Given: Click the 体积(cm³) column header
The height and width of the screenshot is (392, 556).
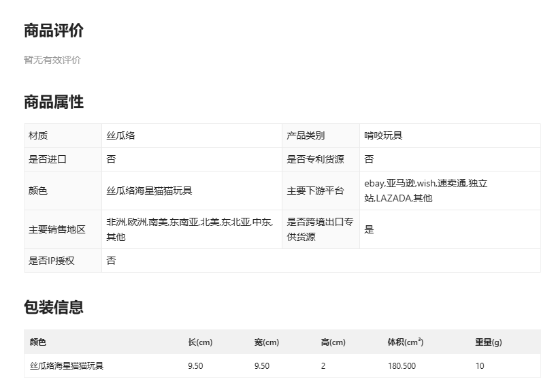Looking at the screenshot, I should tap(406, 342).
